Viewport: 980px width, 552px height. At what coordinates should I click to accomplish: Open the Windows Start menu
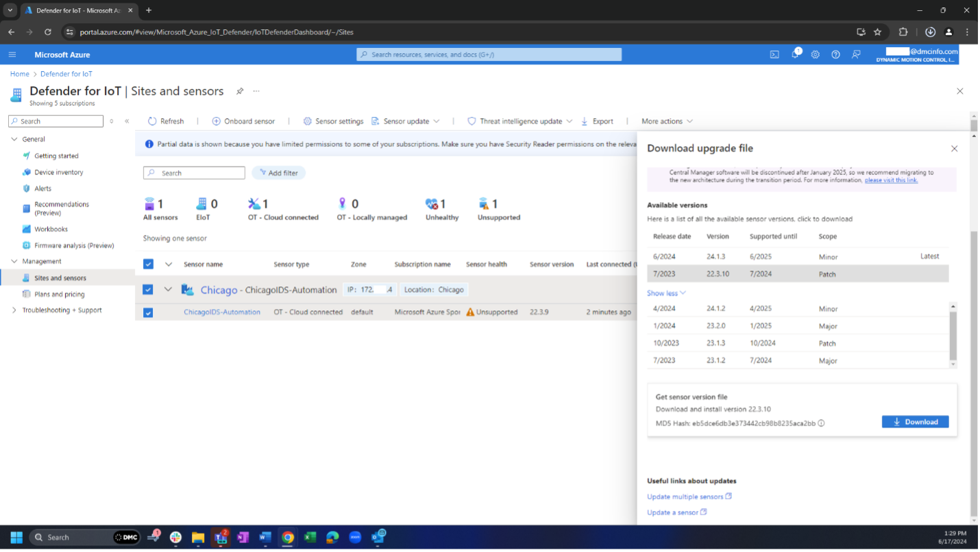click(16, 538)
